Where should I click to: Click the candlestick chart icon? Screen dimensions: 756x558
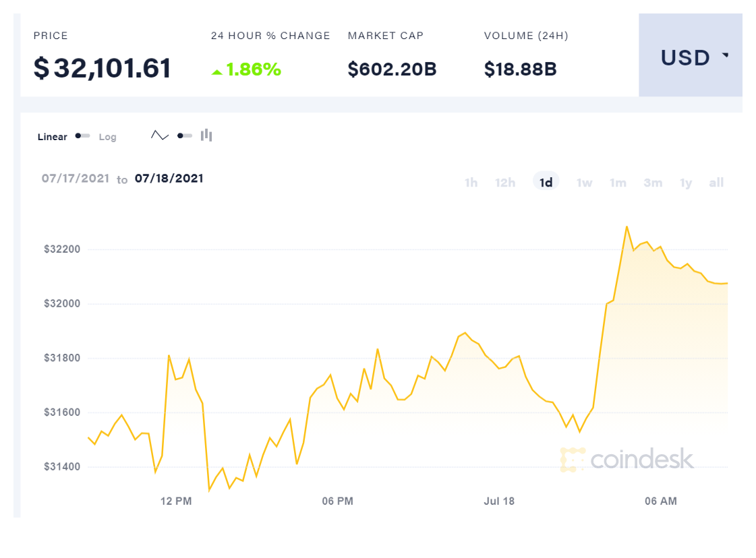[x=206, y=135]
